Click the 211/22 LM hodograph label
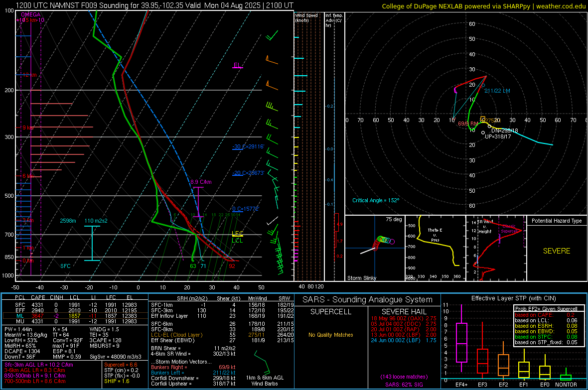588x390 pixels. 497,91
